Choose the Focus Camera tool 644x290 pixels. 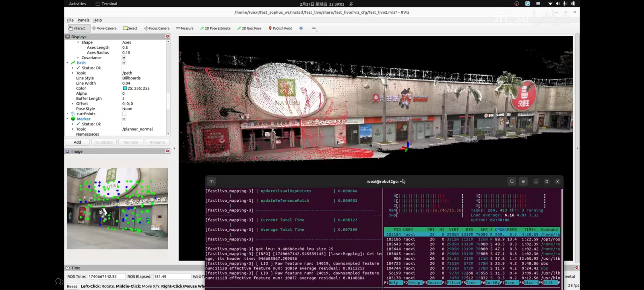(x=157, y=28)
